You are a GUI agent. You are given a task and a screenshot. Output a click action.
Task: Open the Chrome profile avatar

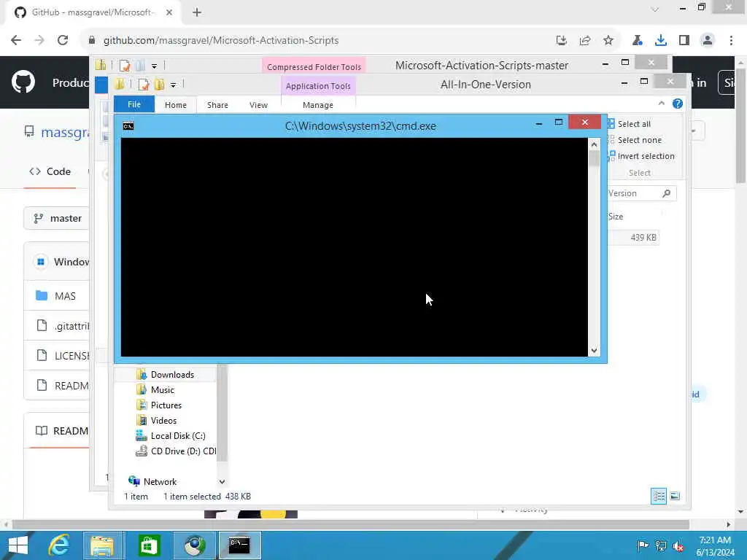point(708,41)
